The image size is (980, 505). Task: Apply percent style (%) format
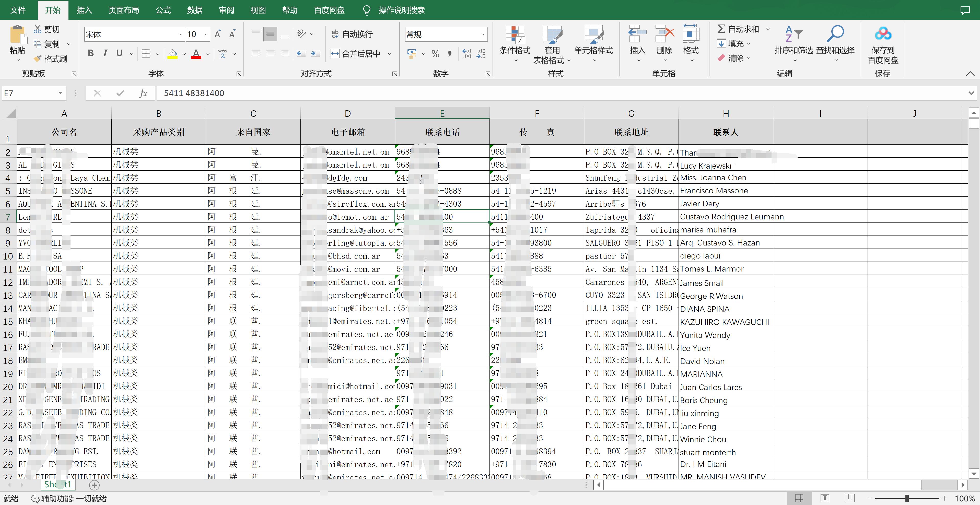tap(435, 54)
